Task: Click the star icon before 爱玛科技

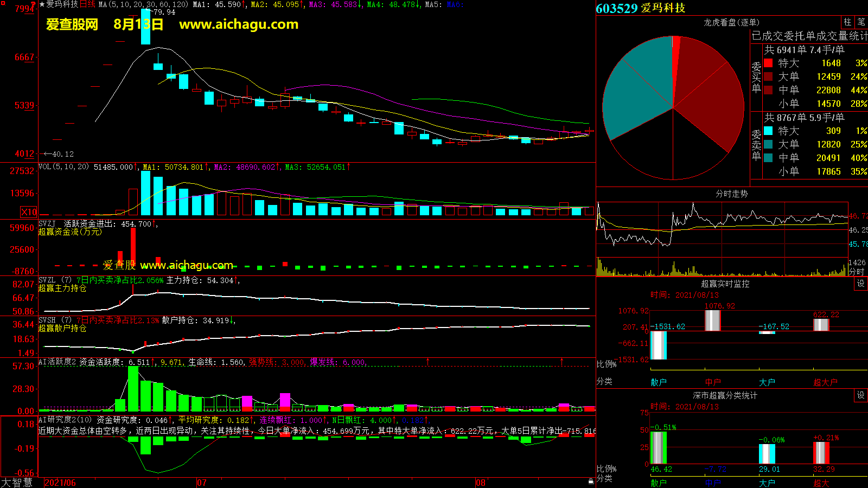Action: tap(42, 4)
